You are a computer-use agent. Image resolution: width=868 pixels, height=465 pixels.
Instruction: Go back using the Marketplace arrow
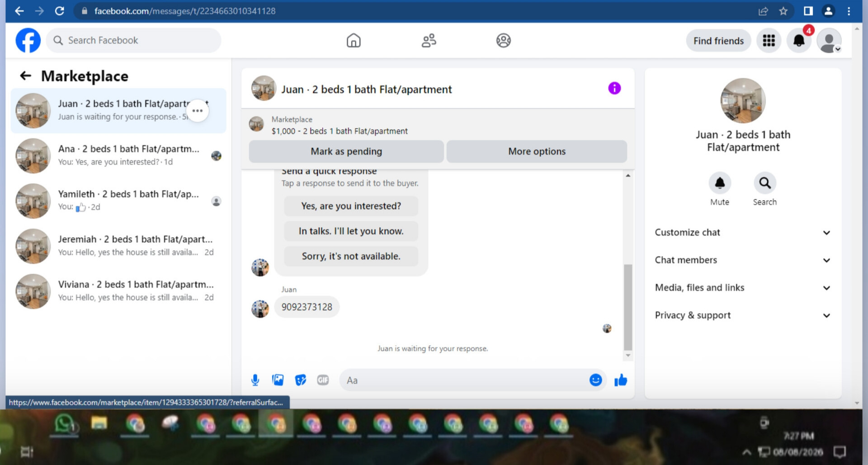[26, 76]
